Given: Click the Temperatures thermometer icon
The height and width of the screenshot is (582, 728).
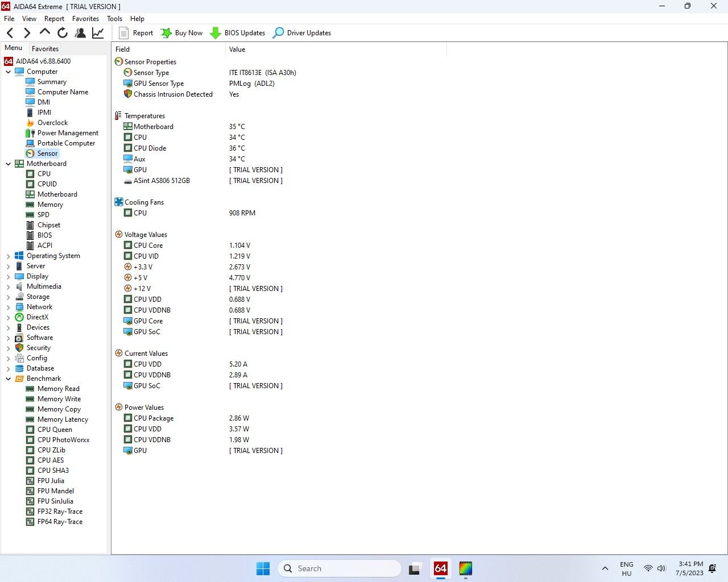Looking at the screenshot, I should [118, 115].
